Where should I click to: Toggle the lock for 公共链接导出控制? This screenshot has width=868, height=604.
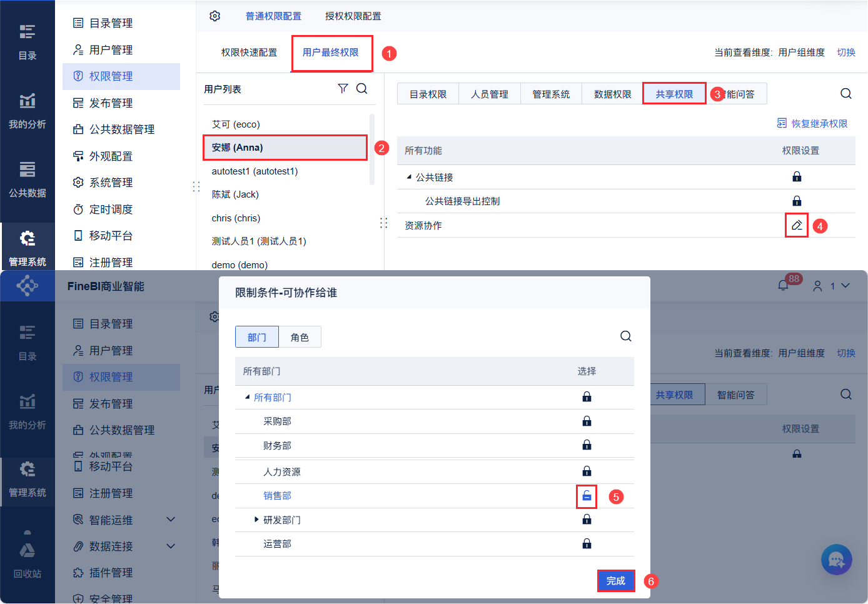(797, 201)
